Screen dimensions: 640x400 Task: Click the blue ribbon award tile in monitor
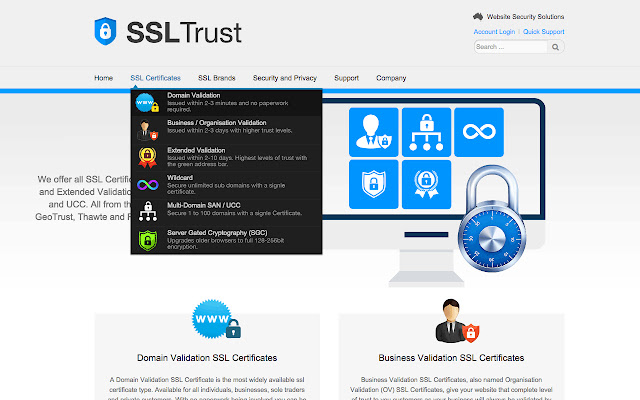427,184
